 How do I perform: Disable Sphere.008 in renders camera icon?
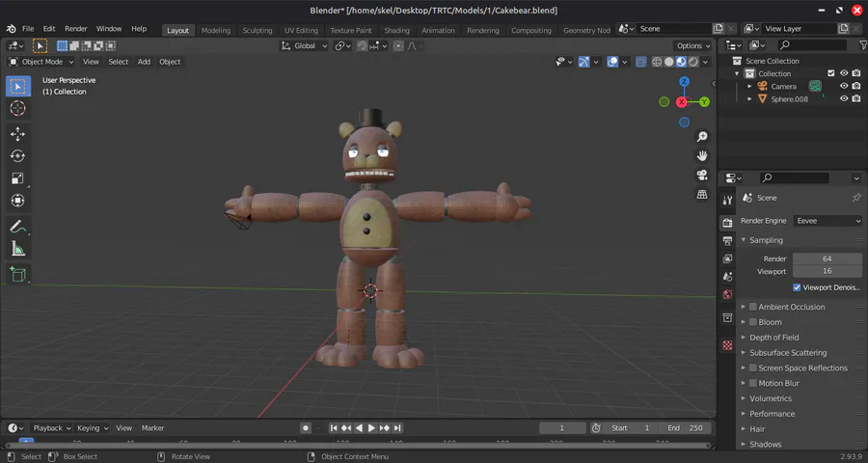tap(856, 98)
